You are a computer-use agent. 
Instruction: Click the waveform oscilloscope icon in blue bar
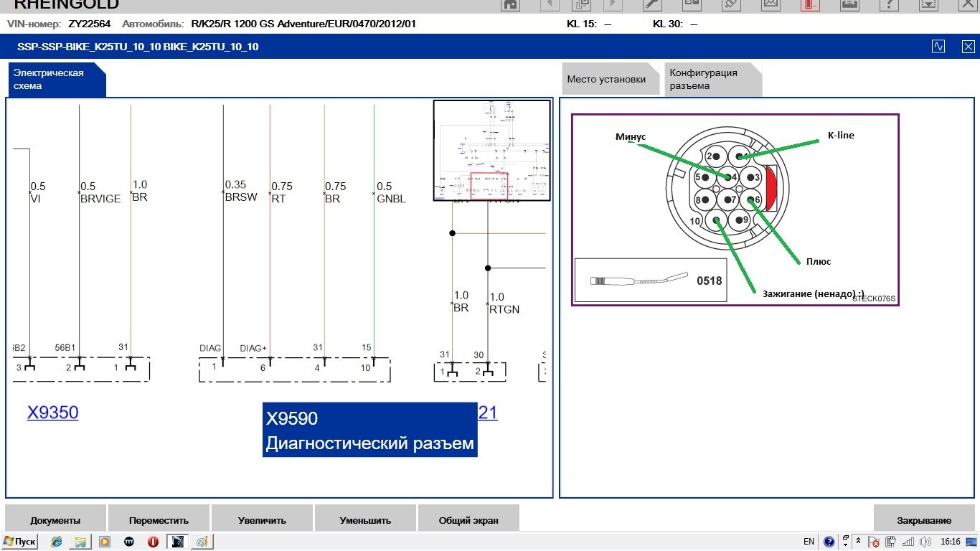pyautogui.click(x=938, y=47)
